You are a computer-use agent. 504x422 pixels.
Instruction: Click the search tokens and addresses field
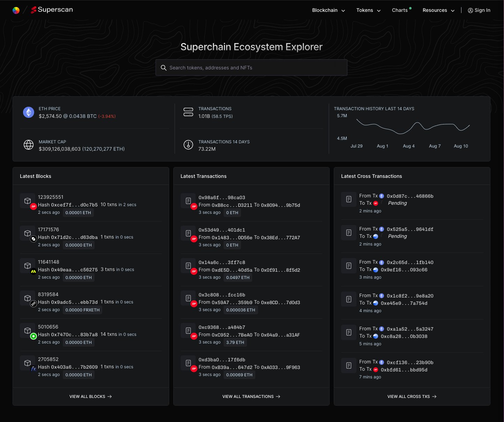tap(251, 67)
